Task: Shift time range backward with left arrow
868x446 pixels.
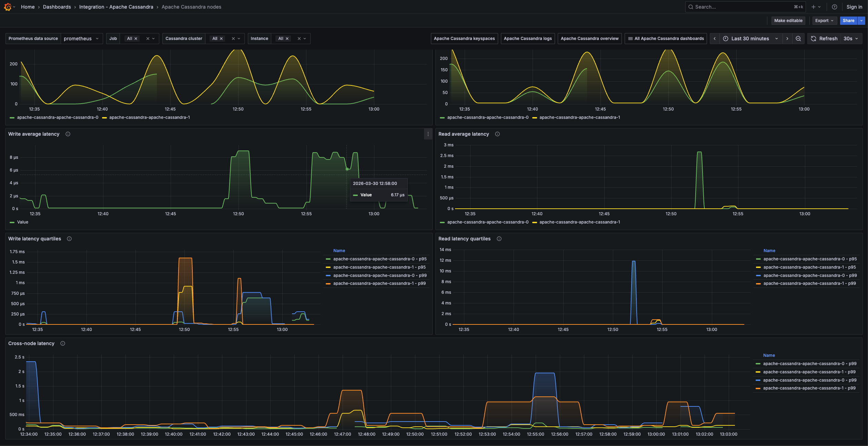Action: (x=715, y=39)
